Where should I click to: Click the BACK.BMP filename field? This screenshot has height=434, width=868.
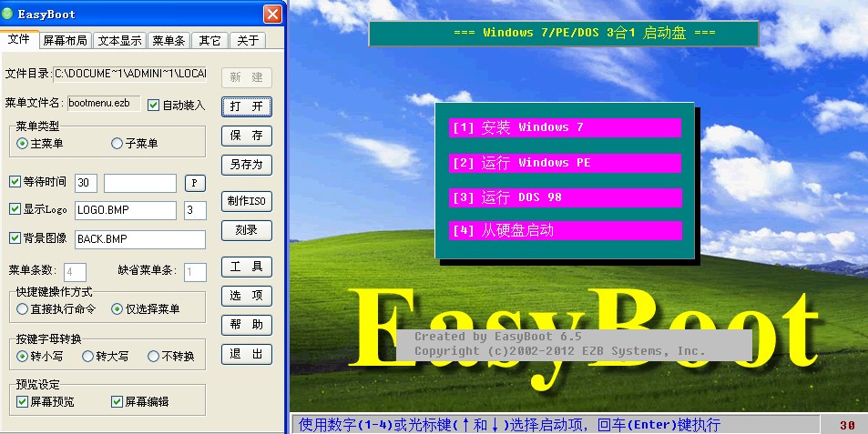(x=140, y=239)
